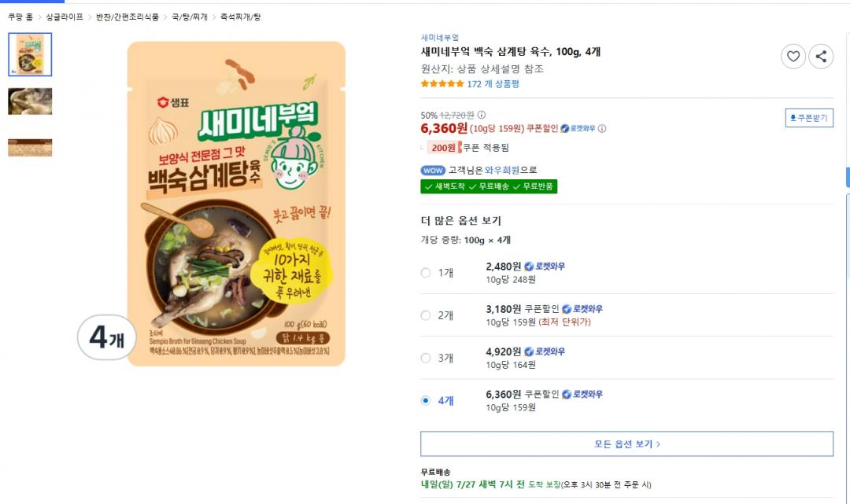Select the 1개 quantity option
Image resolution: width=850 pixels, height=504 pixels.
pyautogui.click(x=426, y=273)
